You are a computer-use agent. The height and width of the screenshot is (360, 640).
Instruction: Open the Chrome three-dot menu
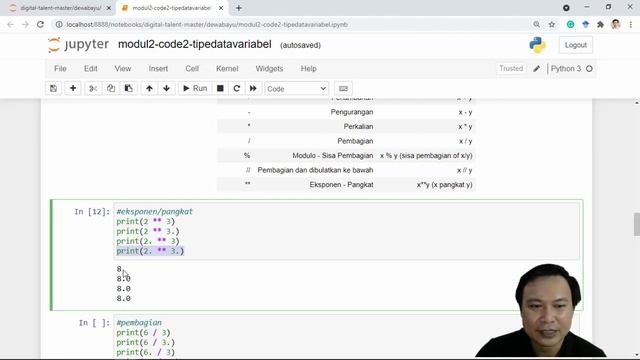click(x=631, y=24)
